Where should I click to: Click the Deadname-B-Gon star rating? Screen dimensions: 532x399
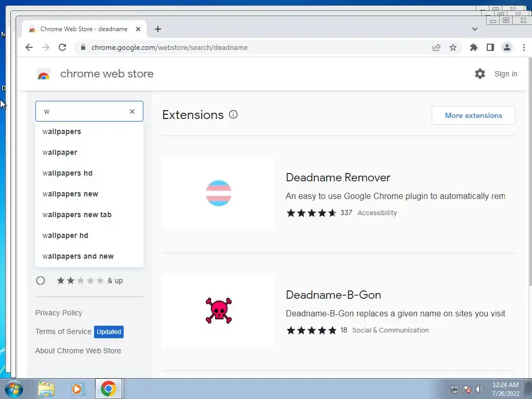click(312, 330)
